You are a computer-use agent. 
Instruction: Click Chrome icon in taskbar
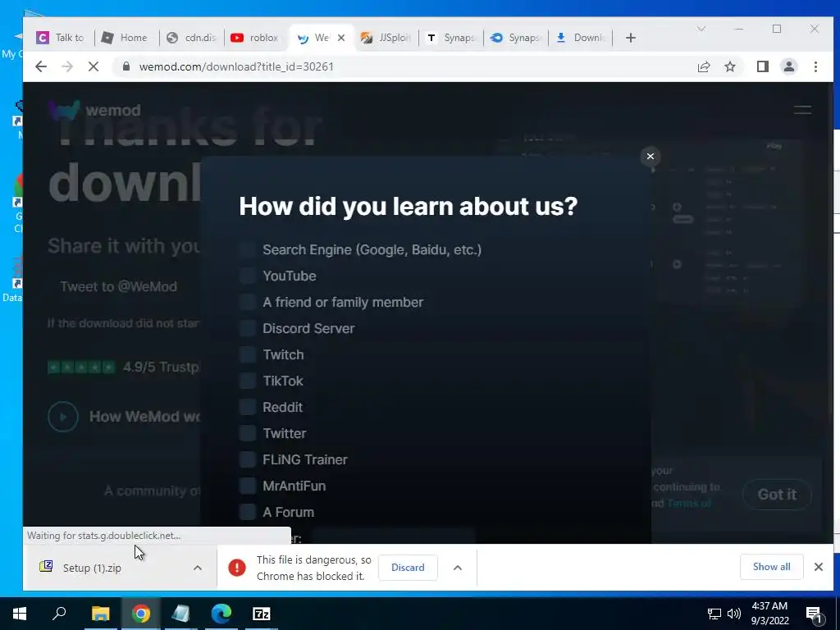tap(141, 614)
